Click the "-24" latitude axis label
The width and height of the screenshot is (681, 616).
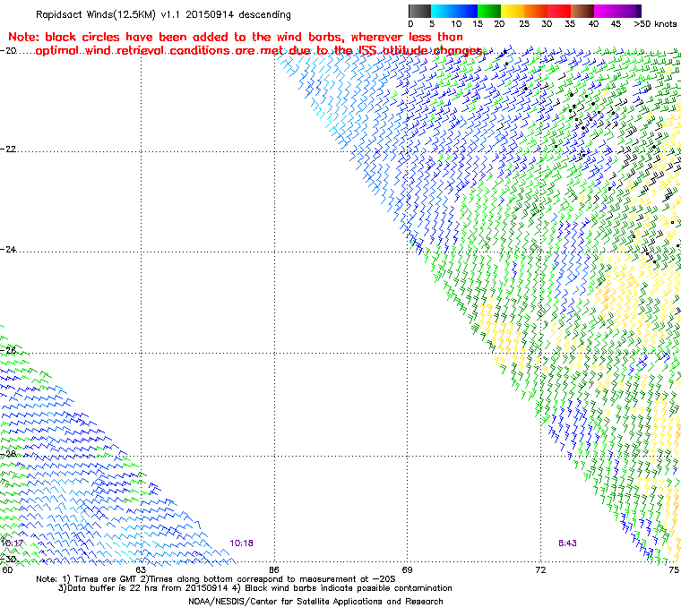coord(8,249)
